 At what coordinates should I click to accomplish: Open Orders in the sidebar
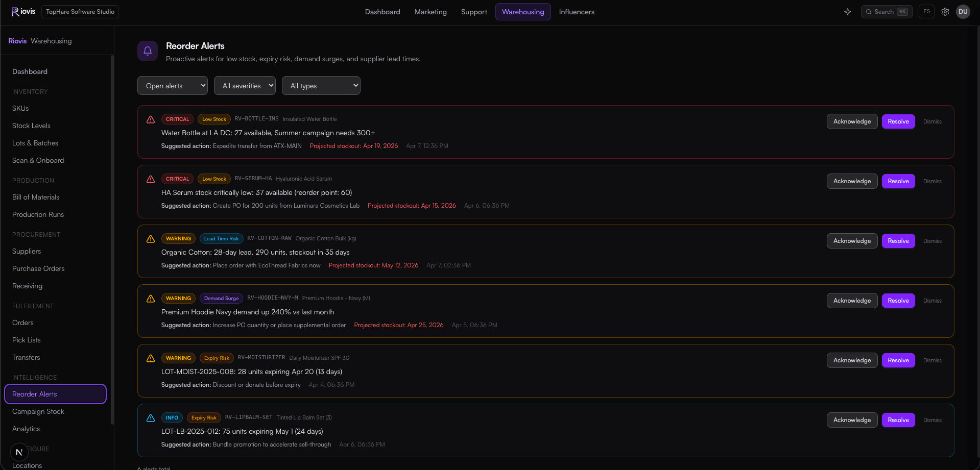(x=56, y=323)
